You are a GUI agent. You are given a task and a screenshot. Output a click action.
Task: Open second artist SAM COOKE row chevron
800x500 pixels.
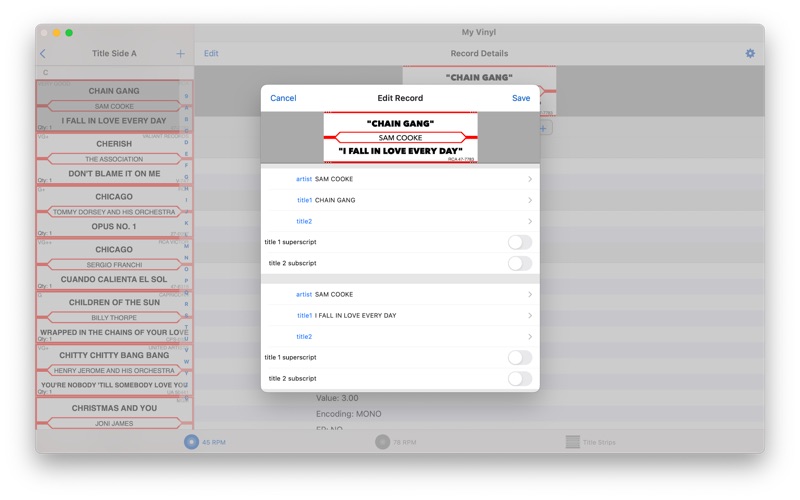click(x=530, y=294)
